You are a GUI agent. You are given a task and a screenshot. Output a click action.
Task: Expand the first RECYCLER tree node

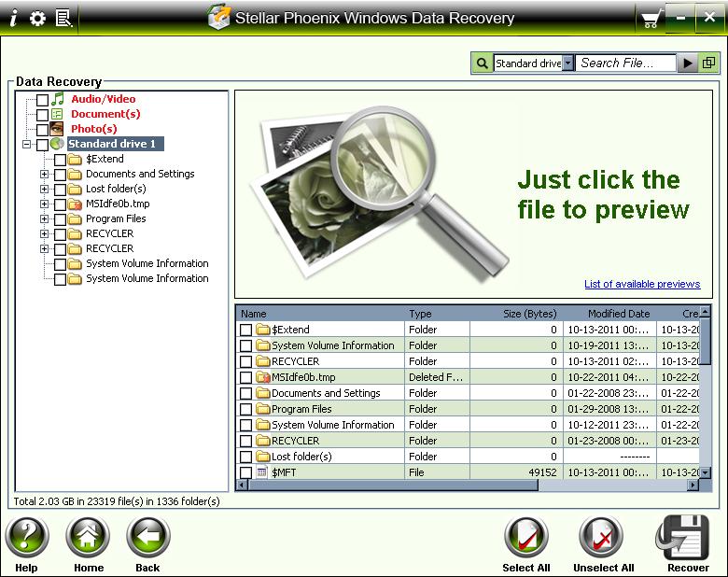[x=44, y=233]
